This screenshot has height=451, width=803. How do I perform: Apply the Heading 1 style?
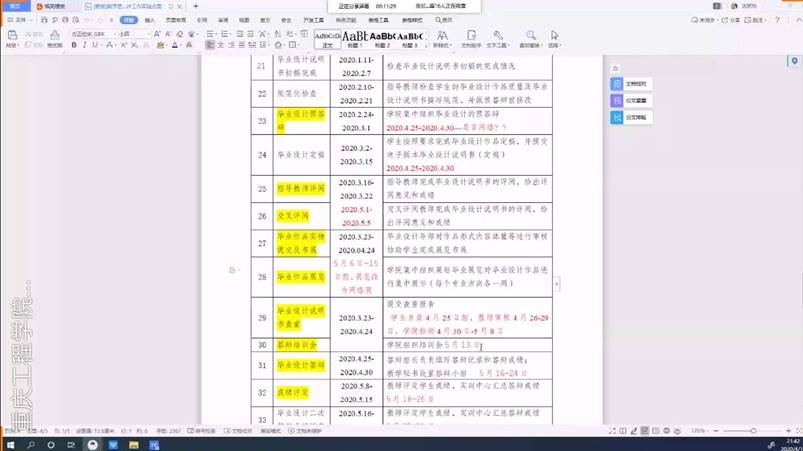355,38
